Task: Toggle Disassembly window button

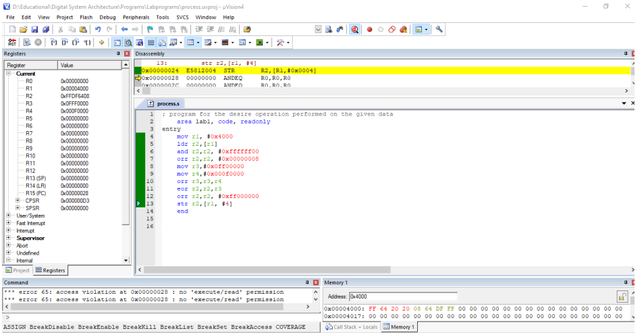Action: pyautogui.click(x=128, y=43)
